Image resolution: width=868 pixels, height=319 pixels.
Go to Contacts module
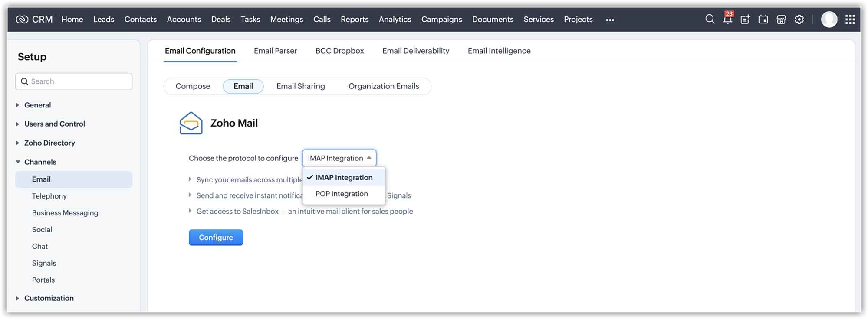pos(141,20)
